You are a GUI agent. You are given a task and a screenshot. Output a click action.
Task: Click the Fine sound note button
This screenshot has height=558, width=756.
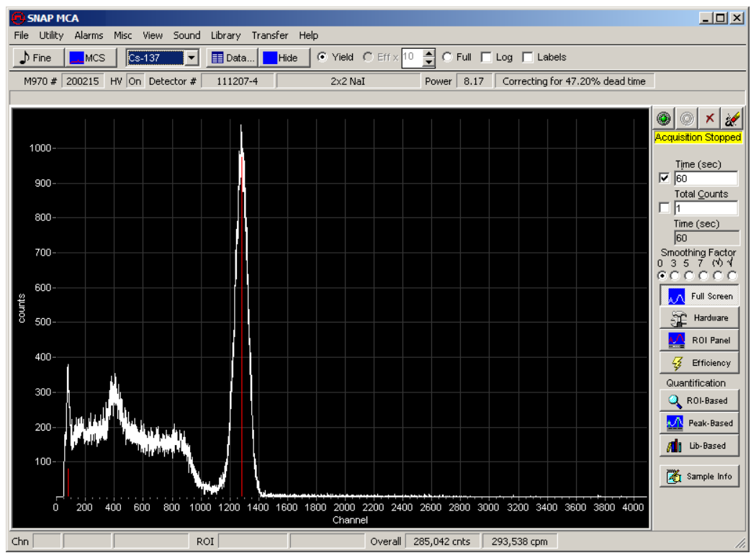point(38,58)
